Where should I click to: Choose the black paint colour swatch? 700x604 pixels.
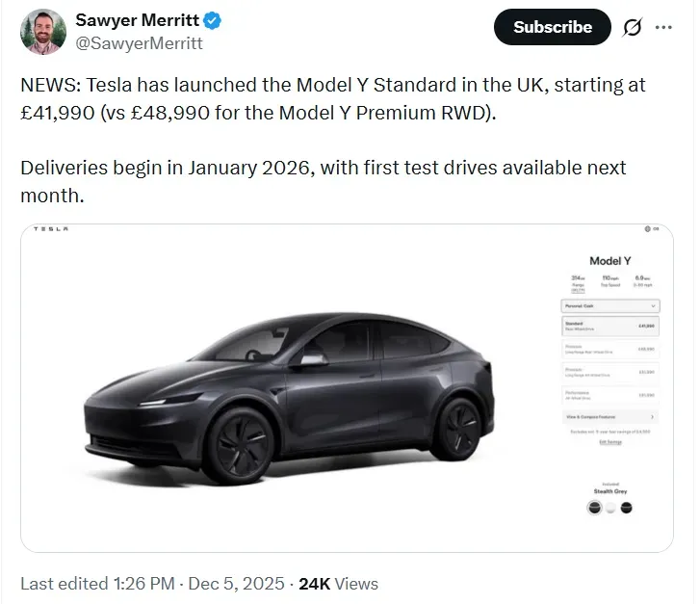coord(627,508)
